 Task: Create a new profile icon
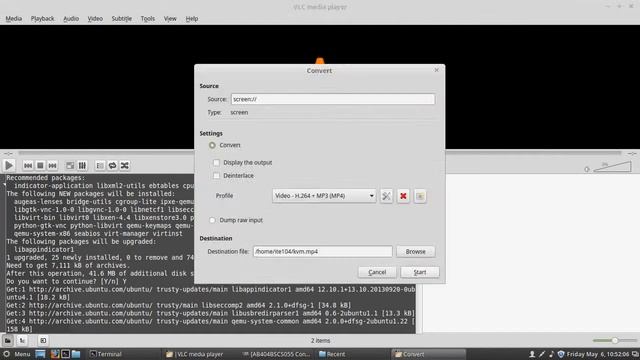pos(420,196)
